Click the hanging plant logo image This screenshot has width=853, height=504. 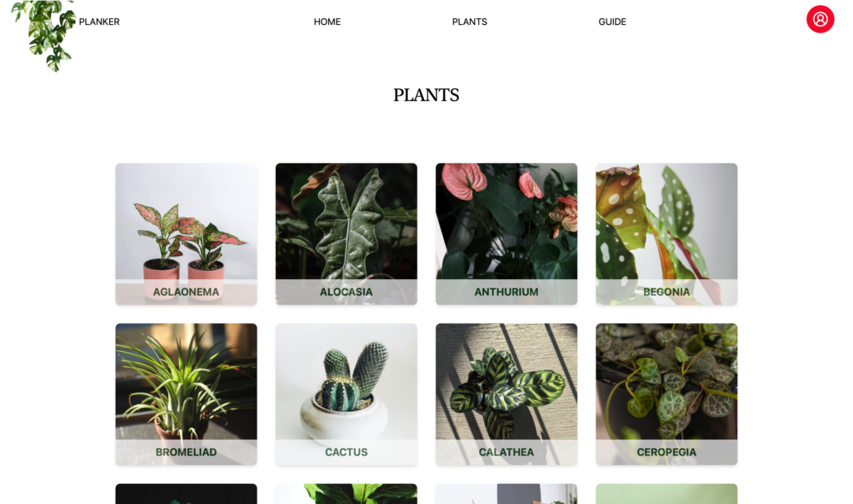pyautogui.click(x=43, y=35)
